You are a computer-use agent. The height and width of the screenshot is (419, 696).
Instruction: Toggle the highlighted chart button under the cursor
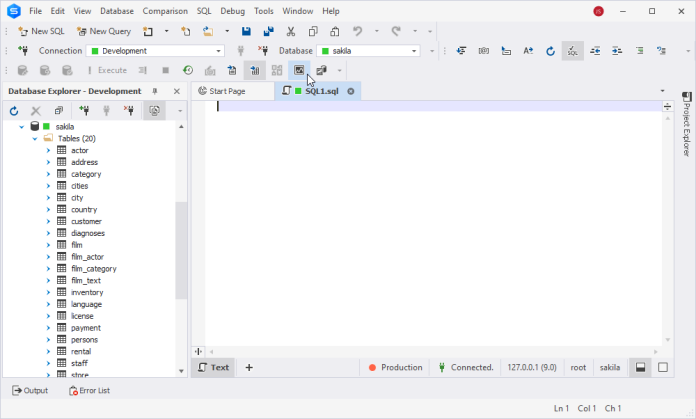[299, 70]
